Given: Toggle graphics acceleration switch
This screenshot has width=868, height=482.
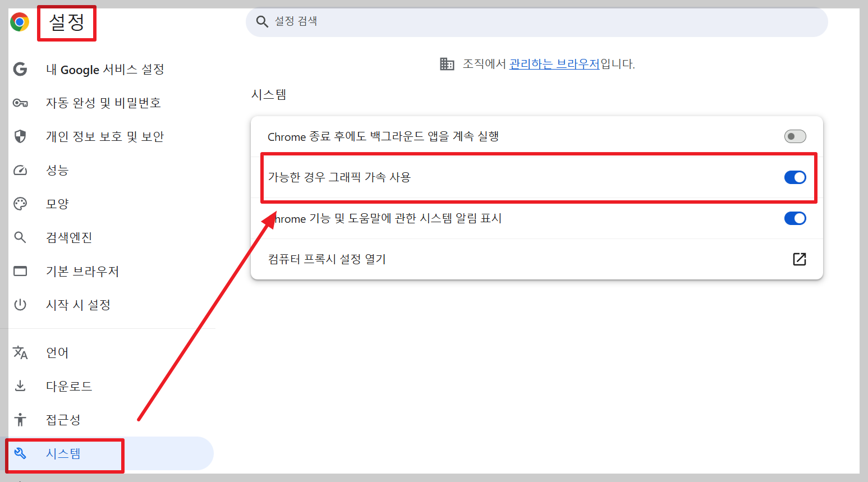Looking at the screenshot, I should [x=795, y=177].
